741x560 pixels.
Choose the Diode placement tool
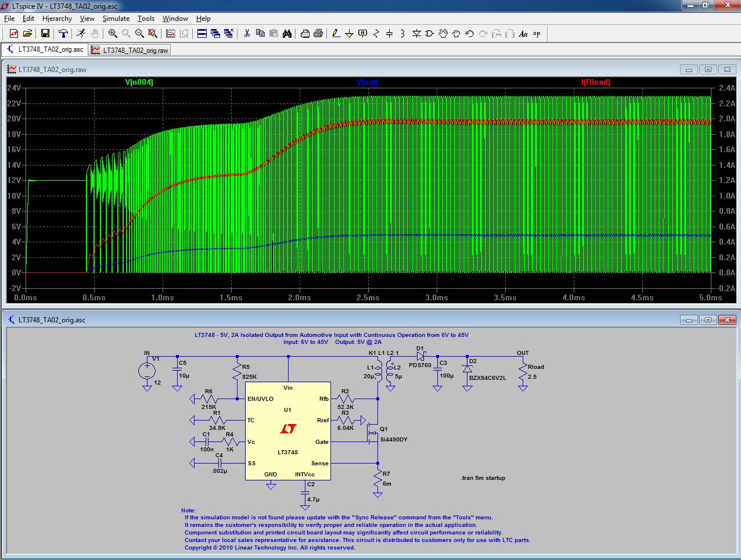[x=416, y=34]
